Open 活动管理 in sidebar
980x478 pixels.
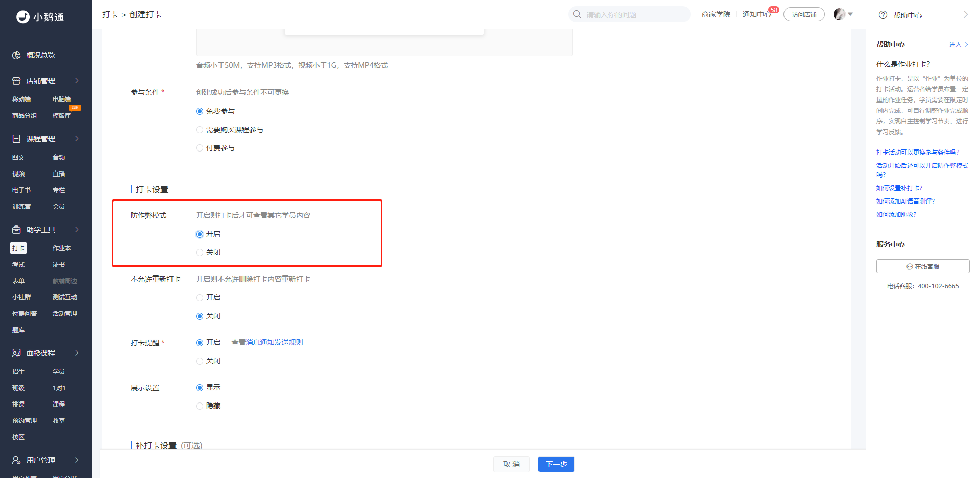click(65, 314)
